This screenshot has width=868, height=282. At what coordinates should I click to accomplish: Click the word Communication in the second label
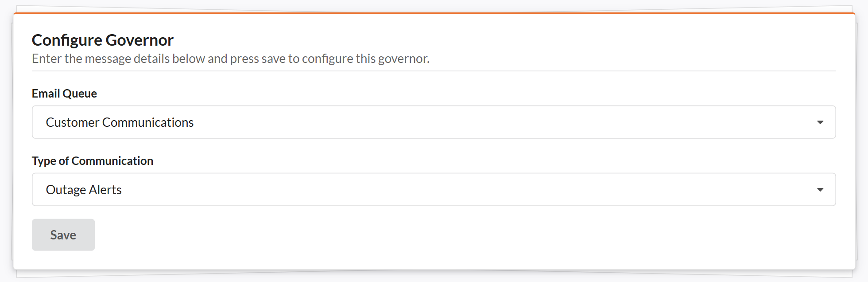(112, 161)
